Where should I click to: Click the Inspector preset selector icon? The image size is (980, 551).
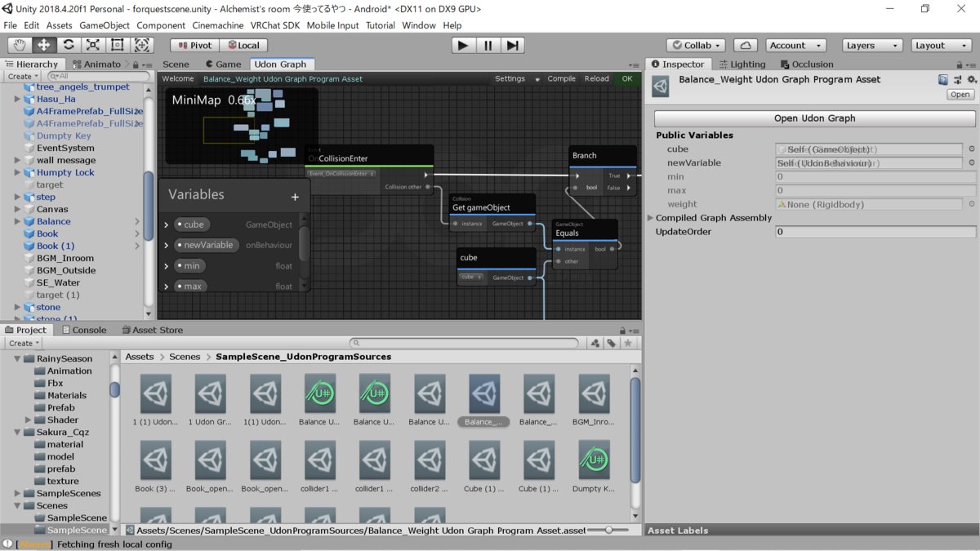point(957,80)
